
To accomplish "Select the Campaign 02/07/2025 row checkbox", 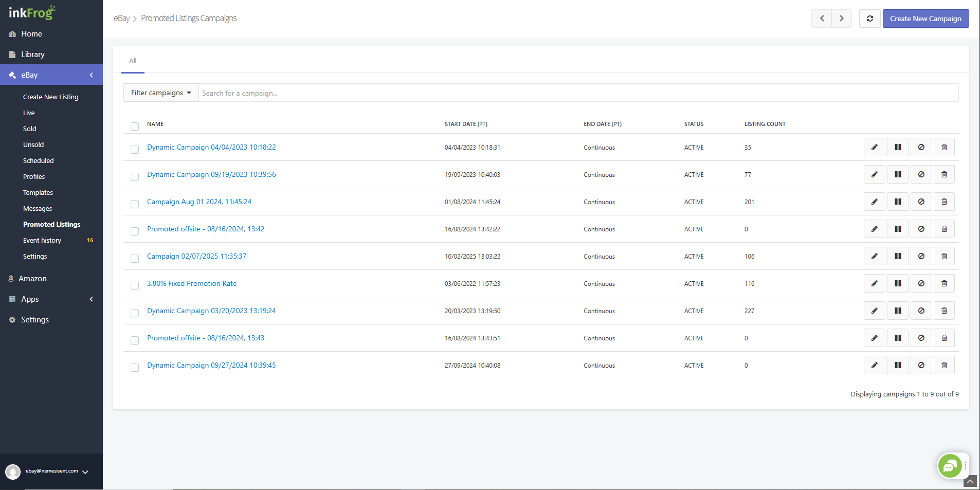I will (135, 259).
